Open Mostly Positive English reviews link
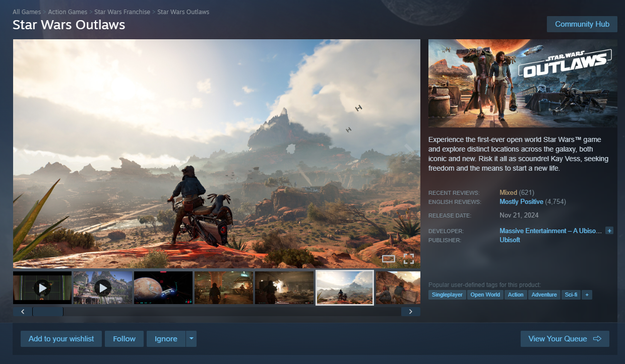Screen dimensions: 625x364 521,201
